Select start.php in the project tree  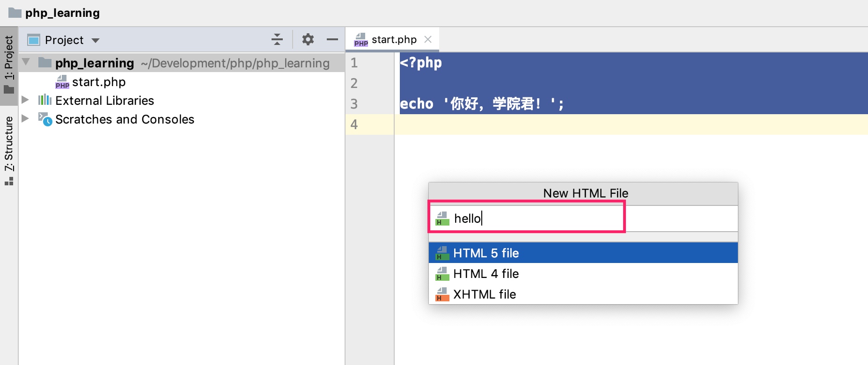pos(99,82)
